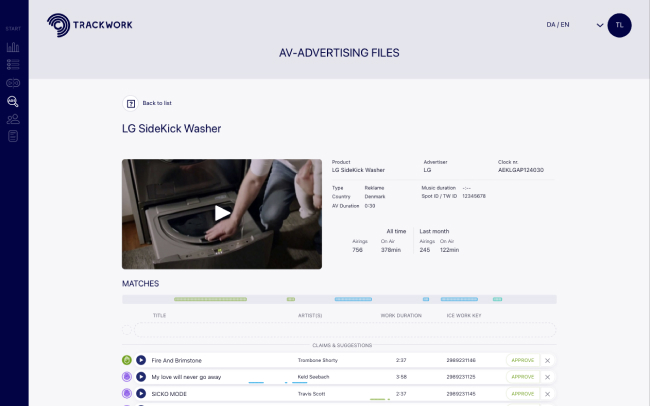Click artist Keld Seebach
Viewport: 650px width, 406px height.
[313, 377]
